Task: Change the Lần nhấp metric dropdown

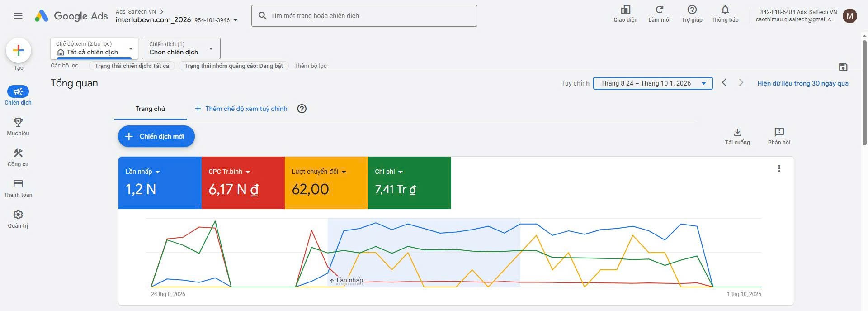Action: [x=142, y=172]
